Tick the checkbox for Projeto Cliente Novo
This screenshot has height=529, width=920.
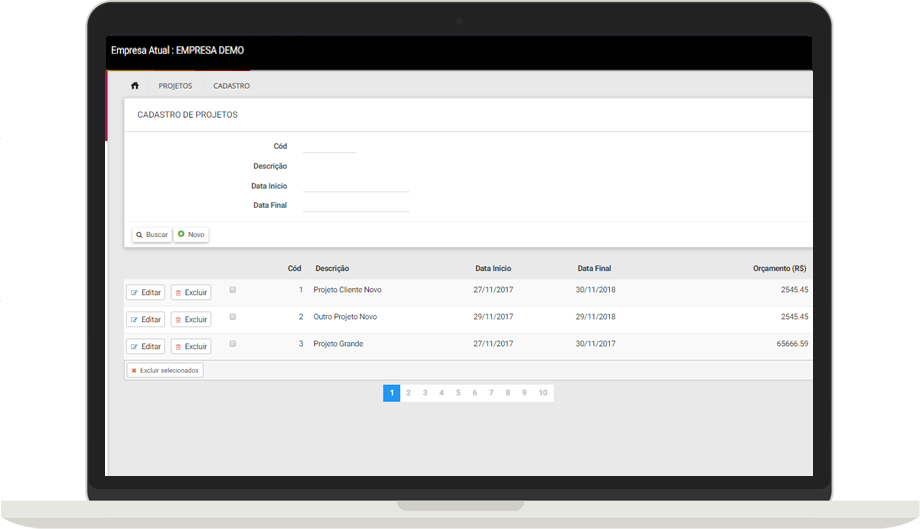tap(233, 290)
